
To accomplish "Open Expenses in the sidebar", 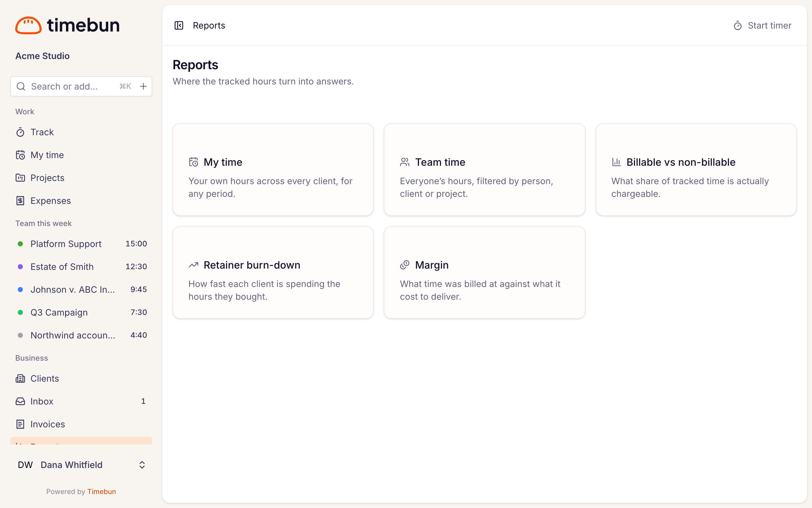I will click(81, 201).
